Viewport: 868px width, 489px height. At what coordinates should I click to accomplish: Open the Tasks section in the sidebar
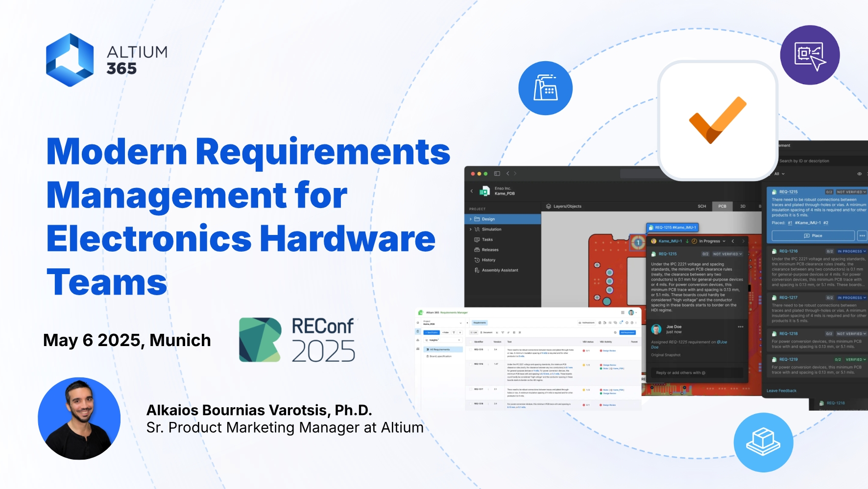pos(487,239)
